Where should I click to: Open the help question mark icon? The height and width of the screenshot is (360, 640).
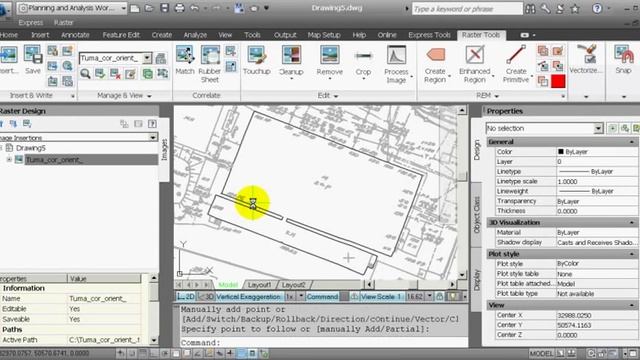click(597, 8)
